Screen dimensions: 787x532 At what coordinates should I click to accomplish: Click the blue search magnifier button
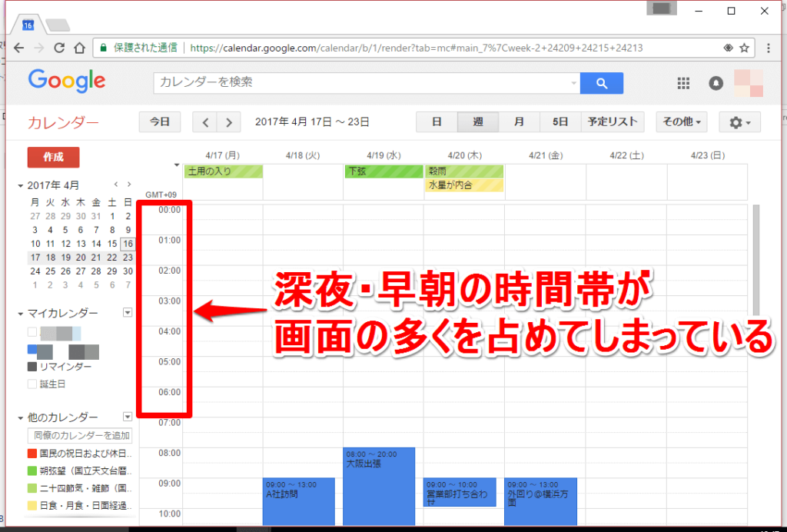[601, 83]
